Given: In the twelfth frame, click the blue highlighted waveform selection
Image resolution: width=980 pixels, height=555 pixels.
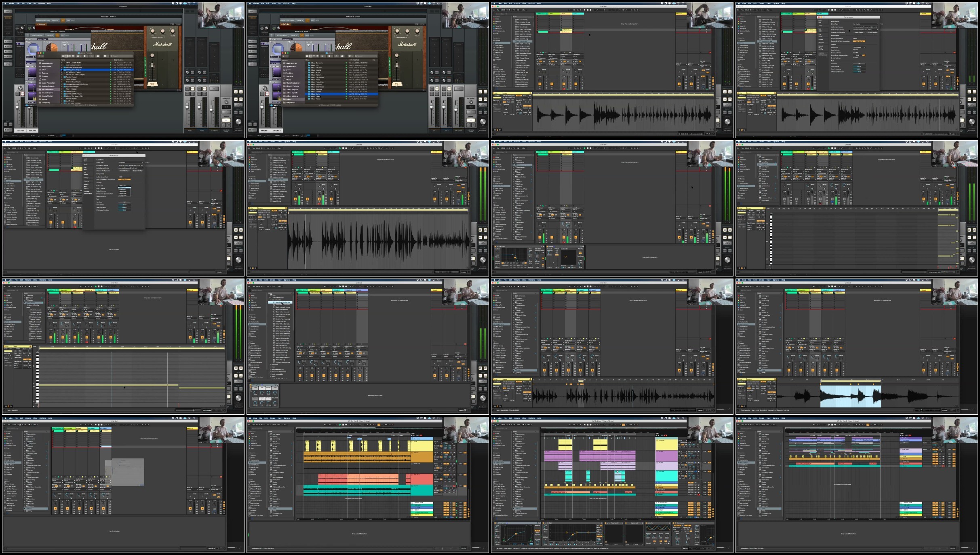Looking at the screenshot, I should point(850,396).
